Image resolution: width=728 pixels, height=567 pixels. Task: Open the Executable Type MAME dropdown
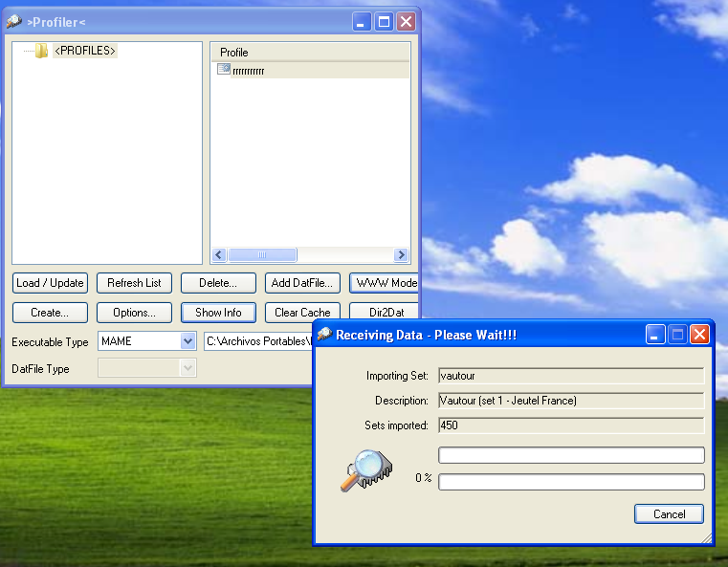(x=188, y=341)
